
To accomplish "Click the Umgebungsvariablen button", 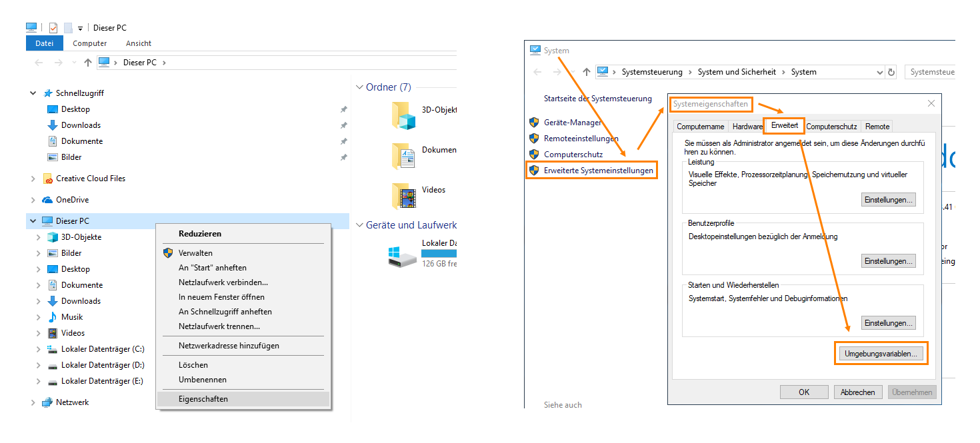I will 881,353.
